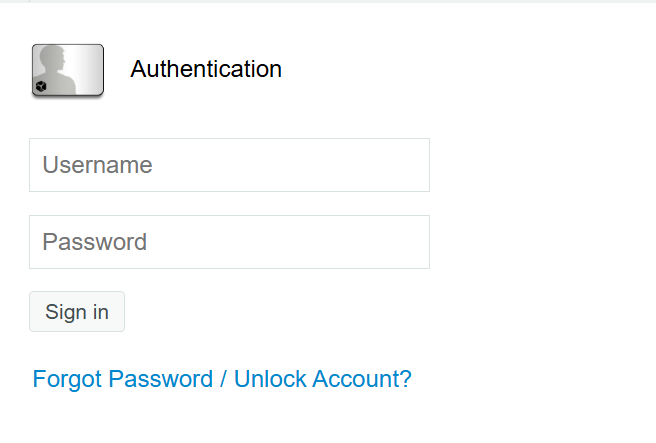
Task: Activate the field labeled Username
Action: click(x=229, y=165)
